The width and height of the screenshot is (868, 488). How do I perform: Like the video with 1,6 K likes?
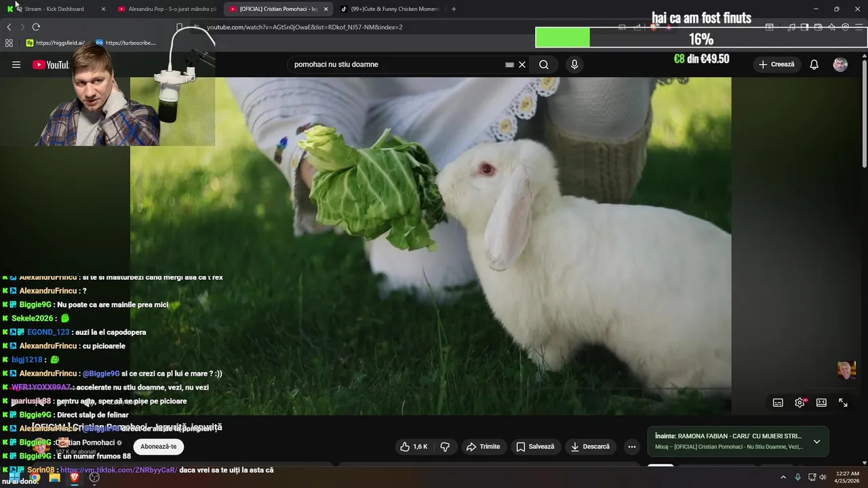click(x=414, y=447)
